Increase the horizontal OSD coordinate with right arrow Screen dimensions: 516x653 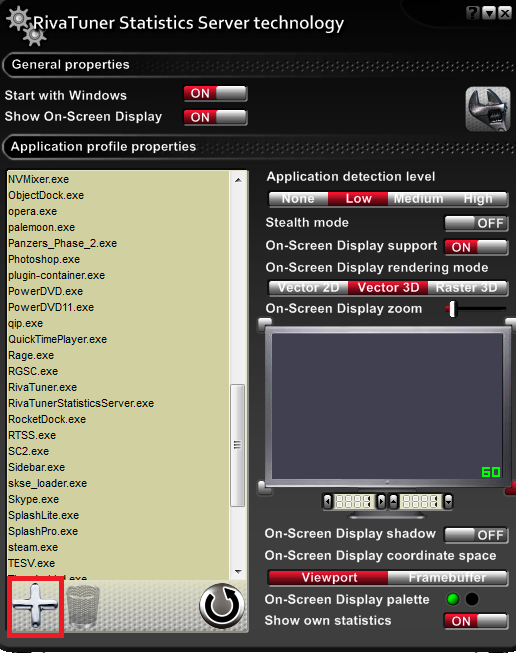pos(381,502)
